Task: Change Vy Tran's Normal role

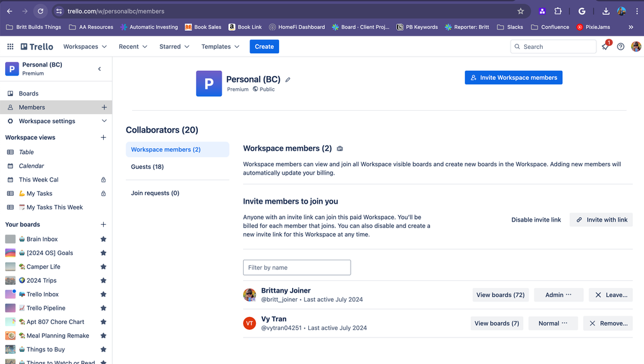Action: click(x=553, y=323)
